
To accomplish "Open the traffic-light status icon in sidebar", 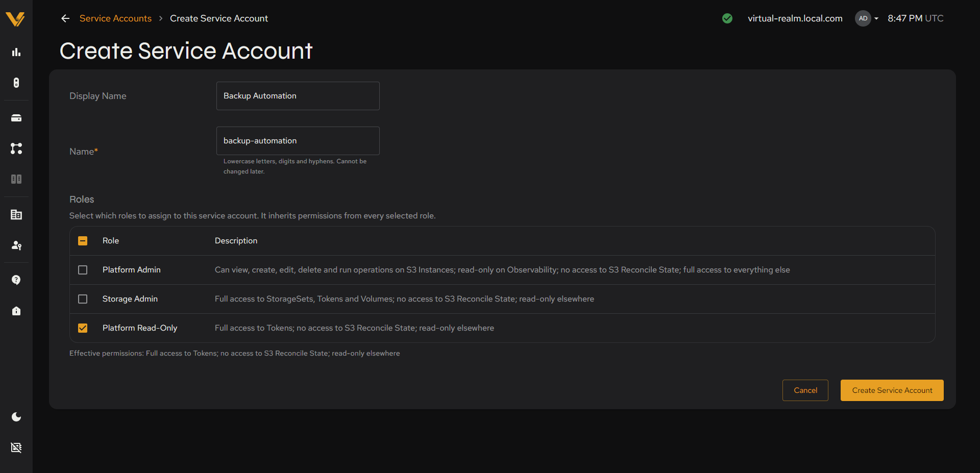I will (16, 83).
